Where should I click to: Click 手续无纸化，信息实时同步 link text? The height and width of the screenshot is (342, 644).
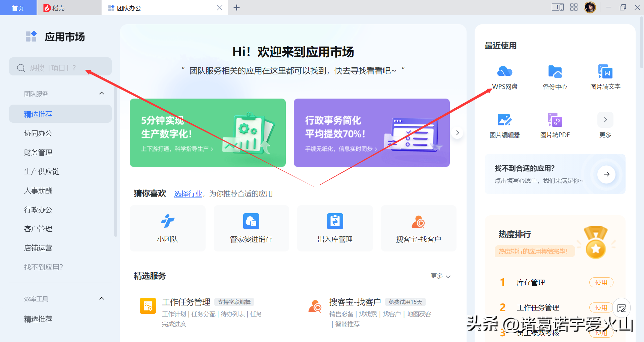pos(341,149)
